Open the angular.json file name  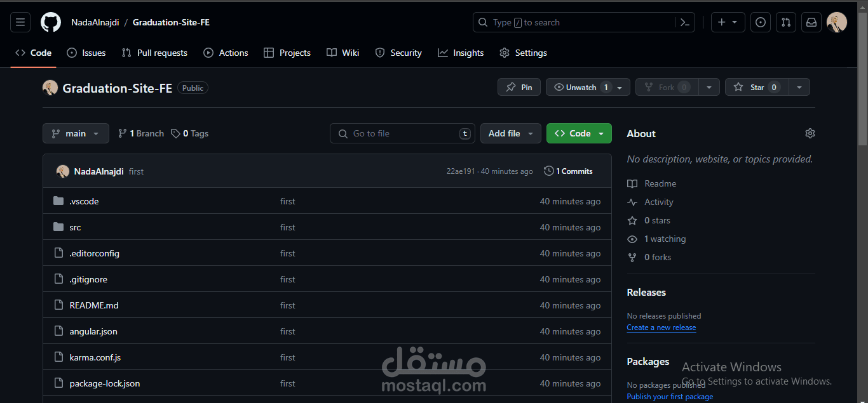pos(93,331)
